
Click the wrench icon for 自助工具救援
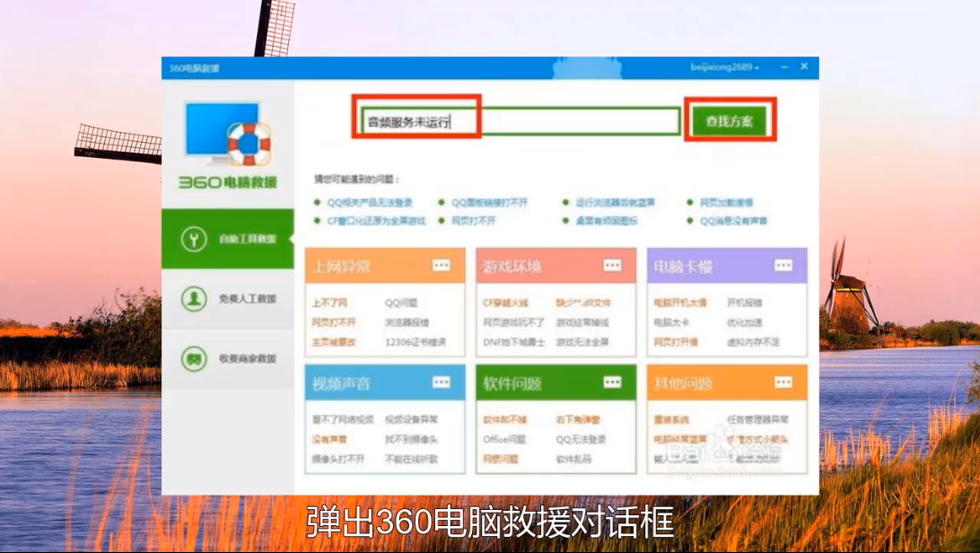(x=194, y=239)
